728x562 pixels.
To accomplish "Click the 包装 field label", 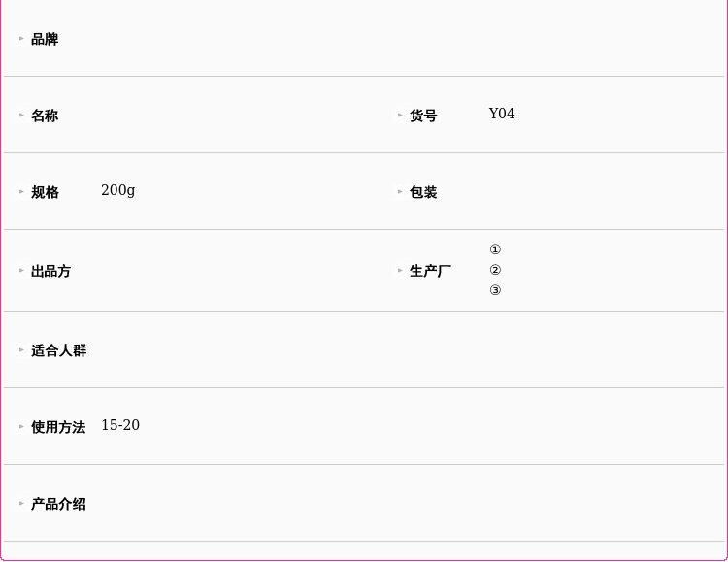I will pos(423,192).
